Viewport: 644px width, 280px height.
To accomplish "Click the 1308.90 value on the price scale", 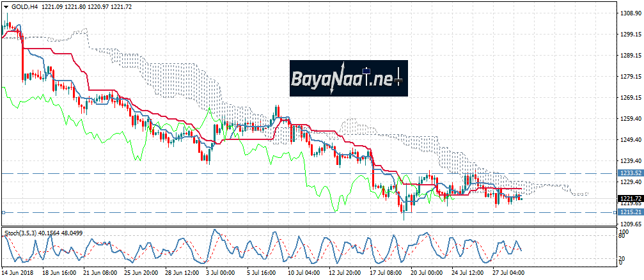I will tap(629, 13).
